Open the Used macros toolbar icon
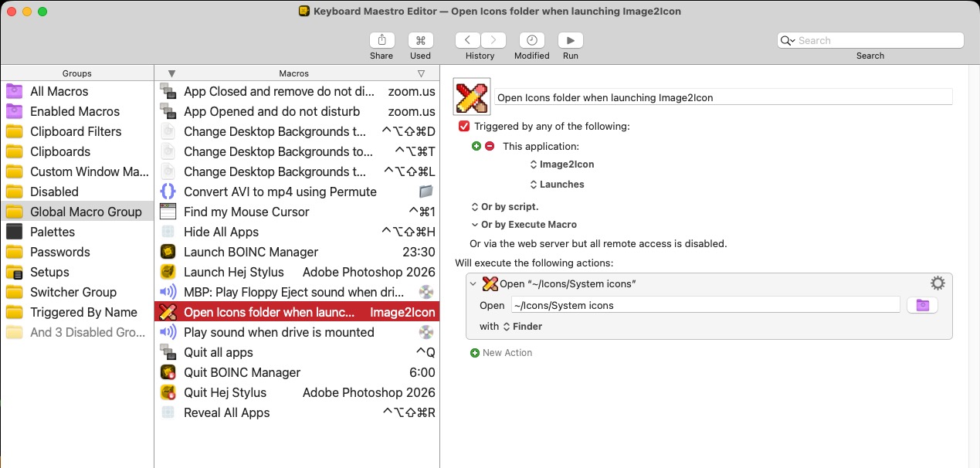 pyautogui.click(x=420, y=41)
